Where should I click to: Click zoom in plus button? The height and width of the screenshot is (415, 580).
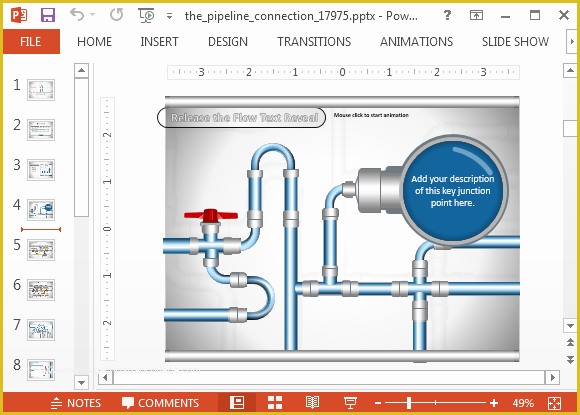494,403
